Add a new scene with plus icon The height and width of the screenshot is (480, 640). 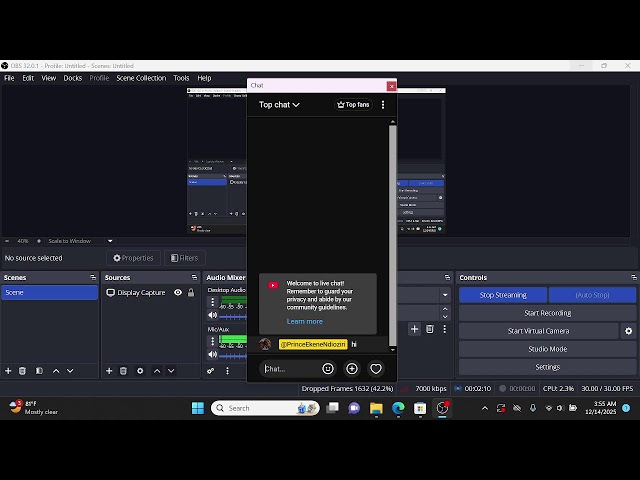click(8, 371)
